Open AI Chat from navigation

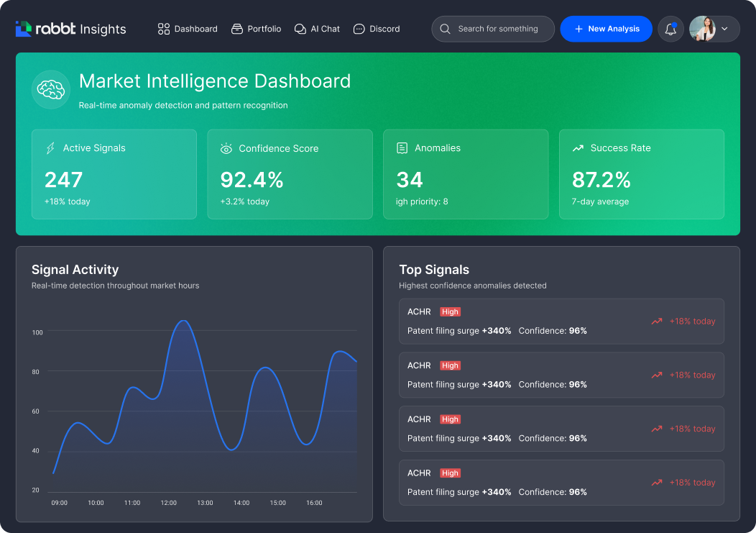[317, 29]
